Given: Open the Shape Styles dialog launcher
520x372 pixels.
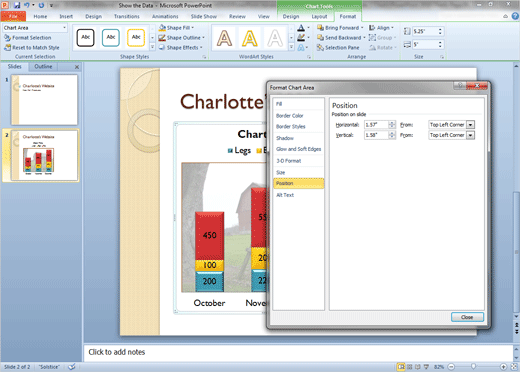Looking at the screenshot, I should coord(204,57).
